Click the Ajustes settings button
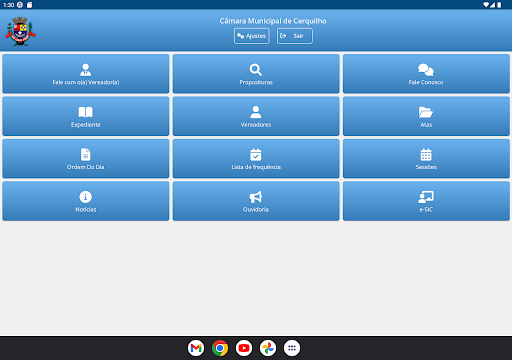 coord(252,36)
